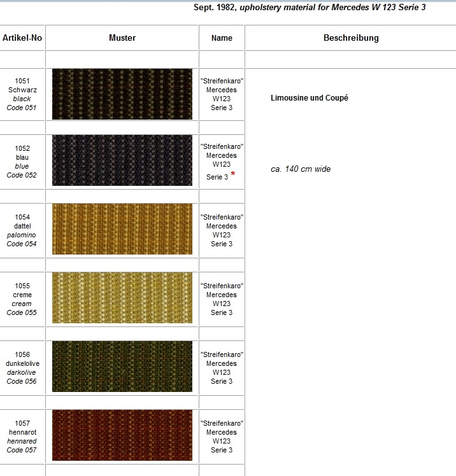456x476 pixels.
Task: Click the palomino dattel fabric swatch
Action: tap(122, 229)
